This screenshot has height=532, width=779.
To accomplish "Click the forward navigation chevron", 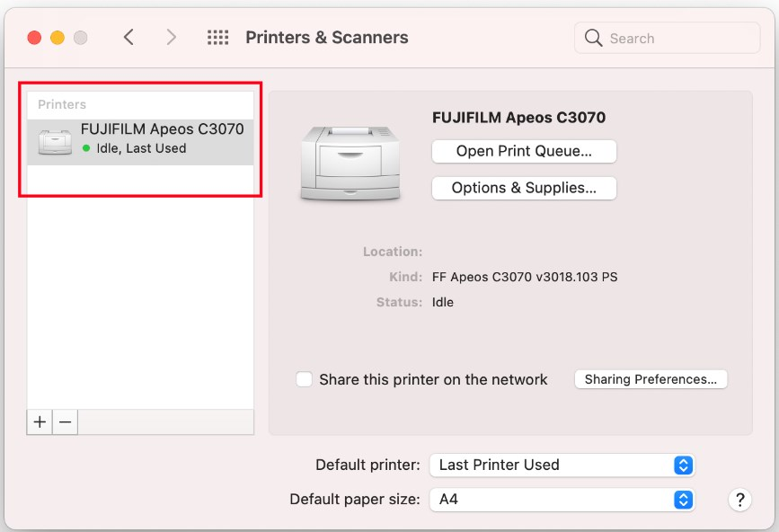I will 172,37.
